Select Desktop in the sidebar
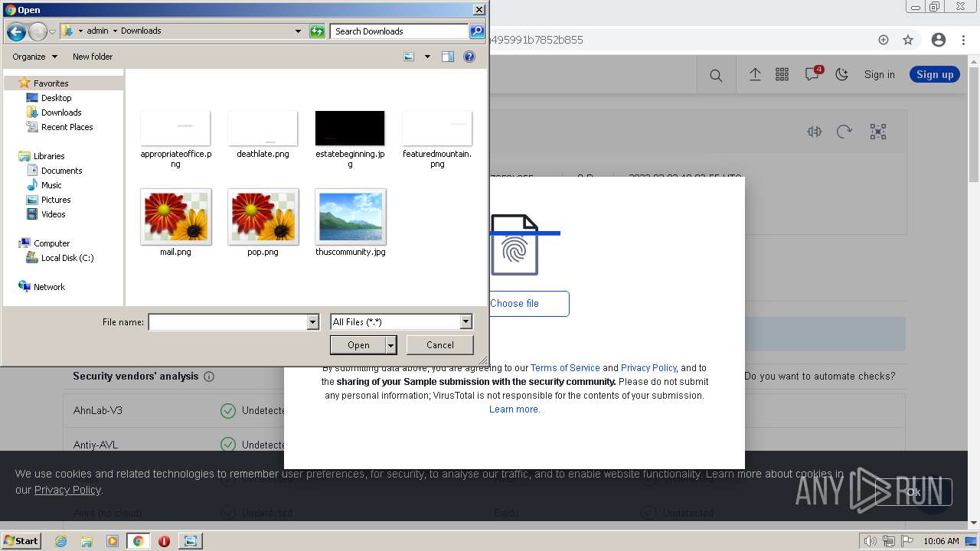The width and height of the screenshot is (980, 551). [56, 98]
